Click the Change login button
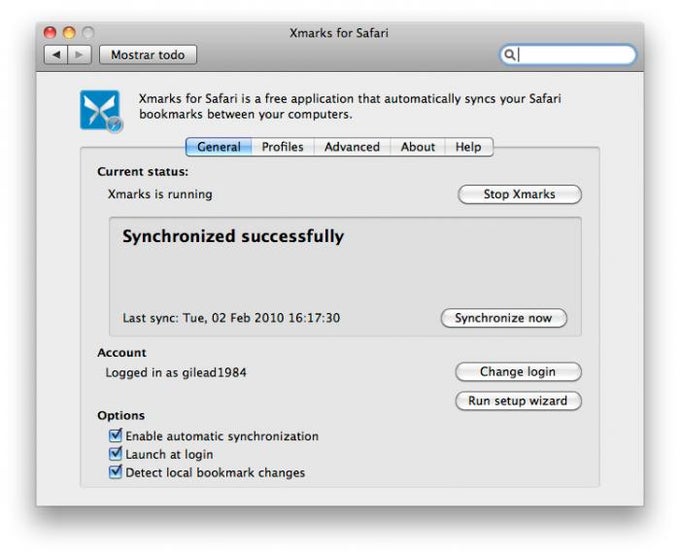 click(x=518, y=372)
